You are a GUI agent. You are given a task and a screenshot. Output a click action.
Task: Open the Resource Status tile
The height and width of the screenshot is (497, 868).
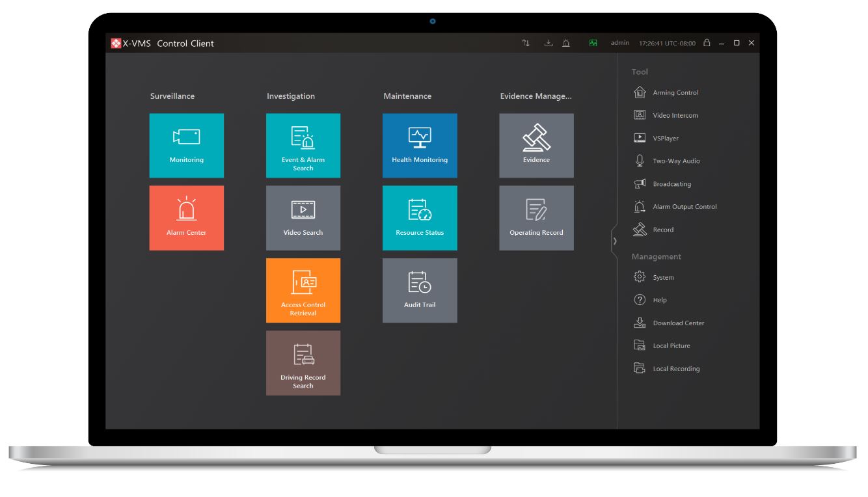[x=420, y=218]
